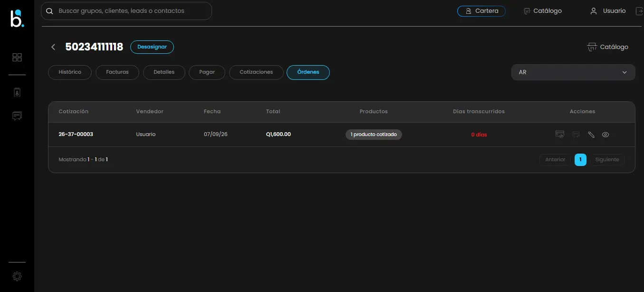
Task: Click the 07/09/26 date cell
Action: 216,135
